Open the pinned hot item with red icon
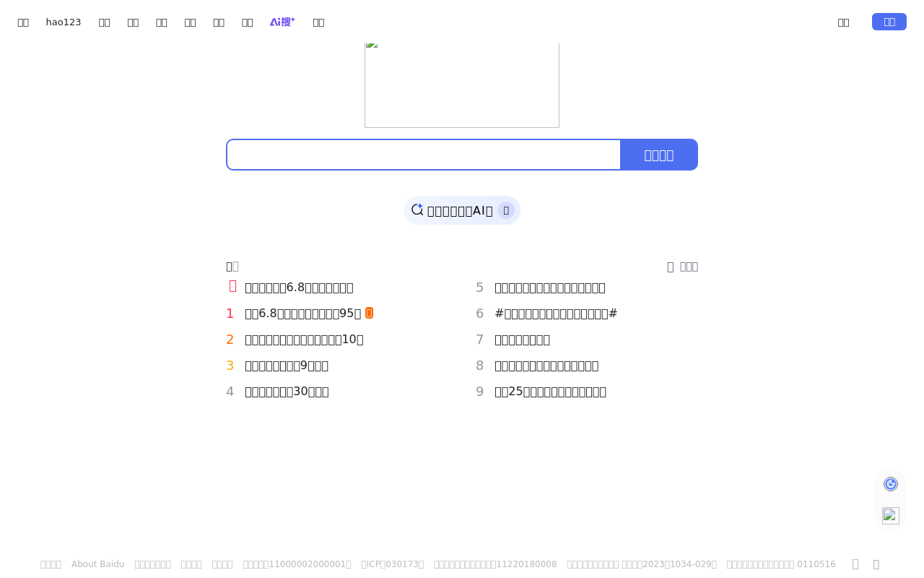Image resolution: width=924 pixels, height=578 pixels. pos(299,288)
